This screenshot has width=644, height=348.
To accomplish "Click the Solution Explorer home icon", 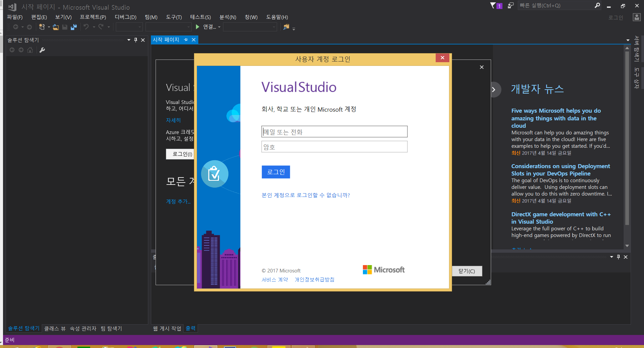I will tap(30, 50).
